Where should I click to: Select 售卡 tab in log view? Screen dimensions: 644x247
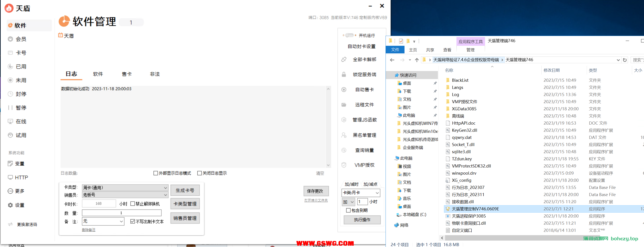tap(126, 74)
